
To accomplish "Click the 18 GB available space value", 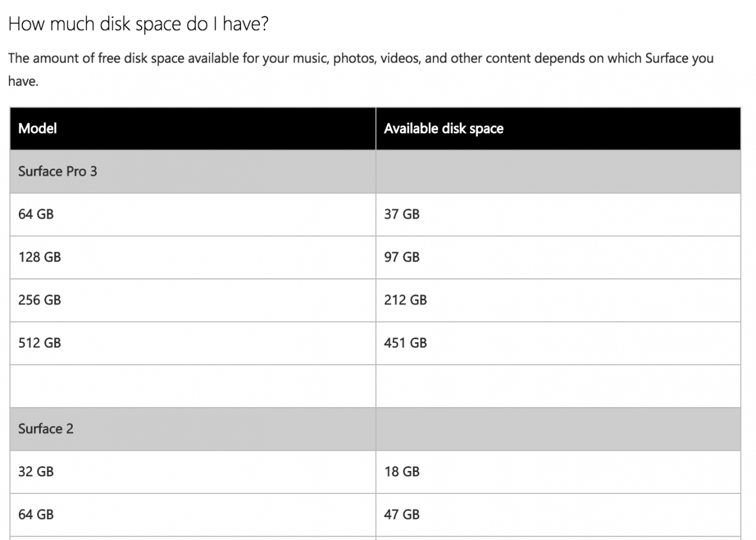I will (402, 472).
